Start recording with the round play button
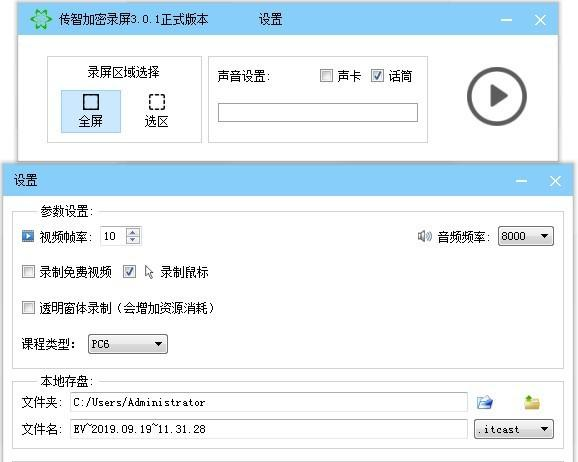Viewport: 578px width, 462px height. click(x=497, y=96)
